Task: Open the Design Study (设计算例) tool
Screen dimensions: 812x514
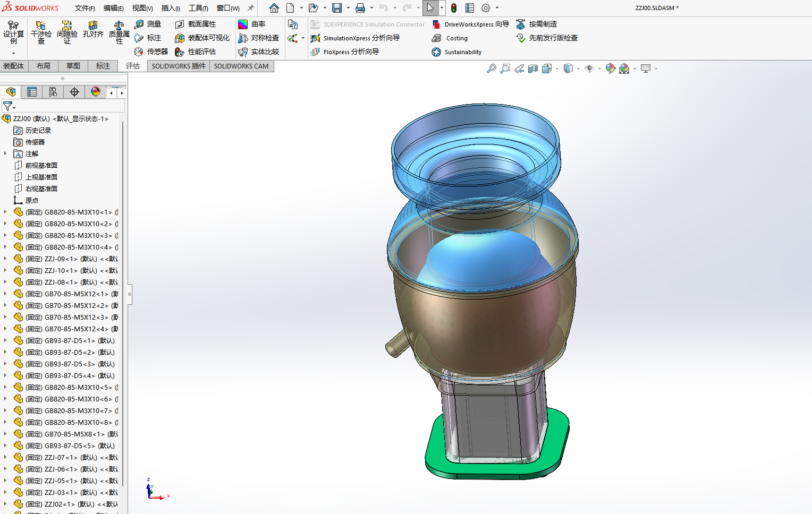Action: [x=13, y=33]
